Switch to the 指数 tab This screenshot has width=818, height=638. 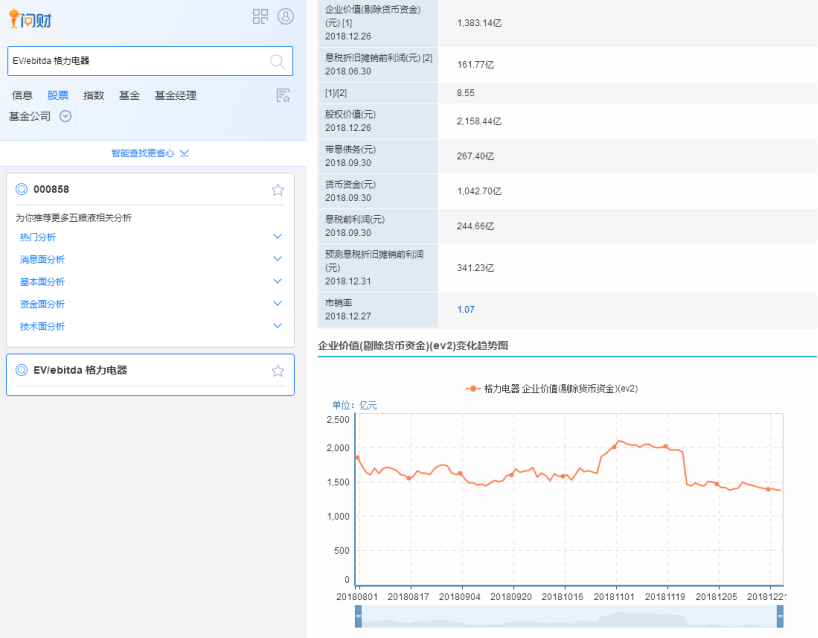click(x=93, y=95)
